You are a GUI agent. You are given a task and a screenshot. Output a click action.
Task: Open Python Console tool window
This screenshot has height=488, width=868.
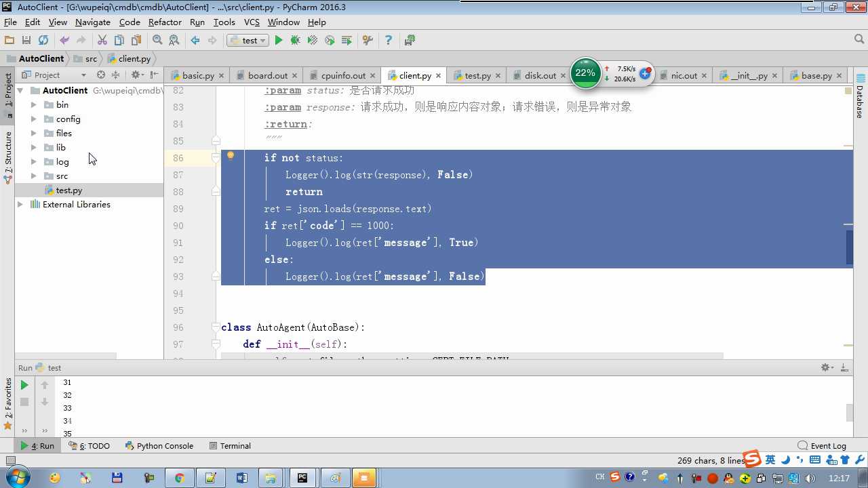click(159, 445)
